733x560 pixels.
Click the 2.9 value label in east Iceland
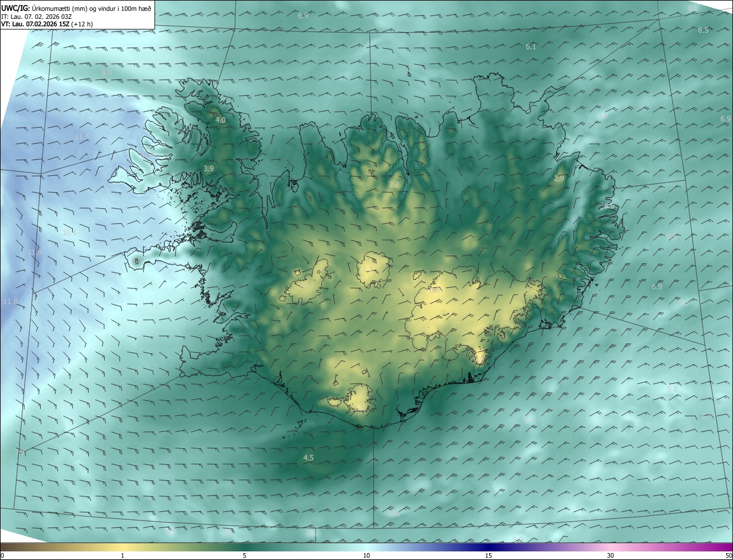click(559, 179)
